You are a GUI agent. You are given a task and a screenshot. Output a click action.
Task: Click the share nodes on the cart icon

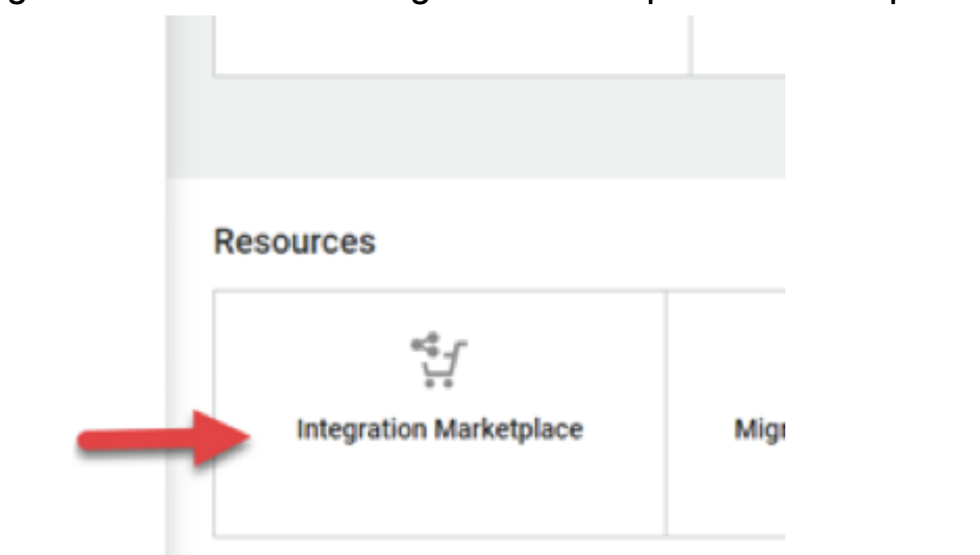tap(426, 342)
